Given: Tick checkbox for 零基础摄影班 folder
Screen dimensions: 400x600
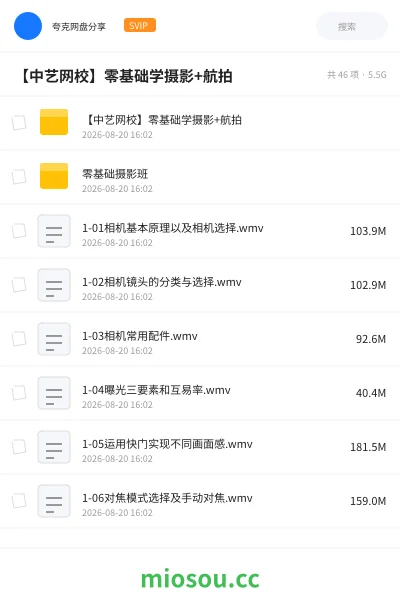Looking at the screenshot, I should pos(19,177).
